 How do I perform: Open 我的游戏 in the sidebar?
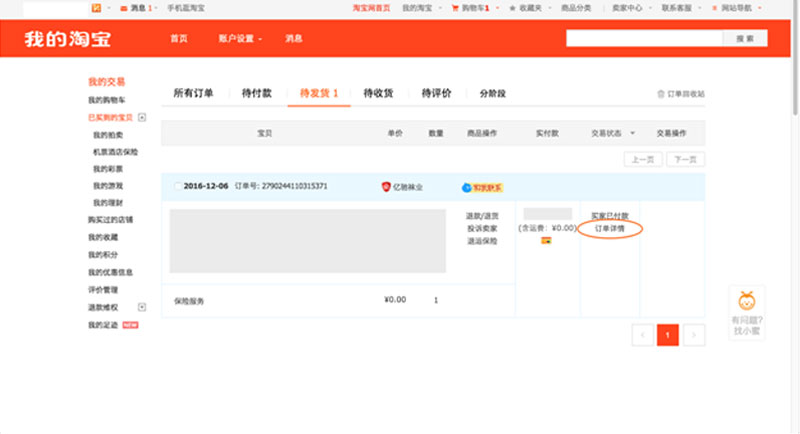108,186
